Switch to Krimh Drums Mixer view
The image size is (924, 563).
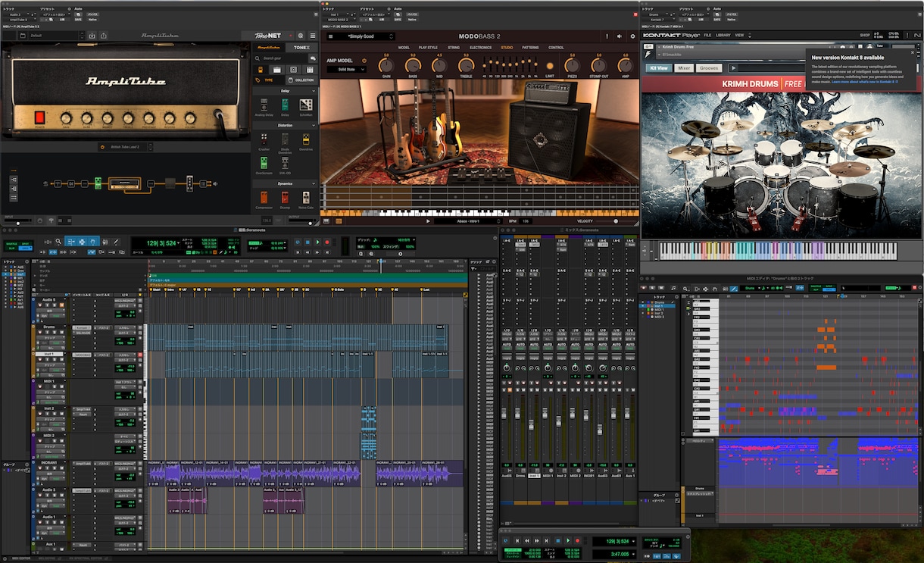(684, 68)
